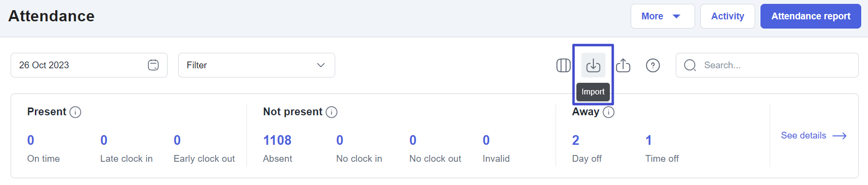Open the Activity button
Viewport: 868px width, 185px height.
728,16
